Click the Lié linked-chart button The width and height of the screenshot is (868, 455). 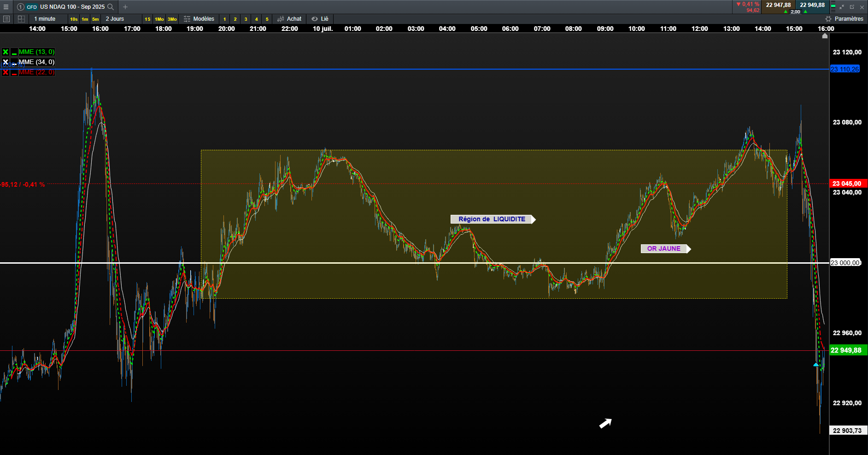pos(320,19)
